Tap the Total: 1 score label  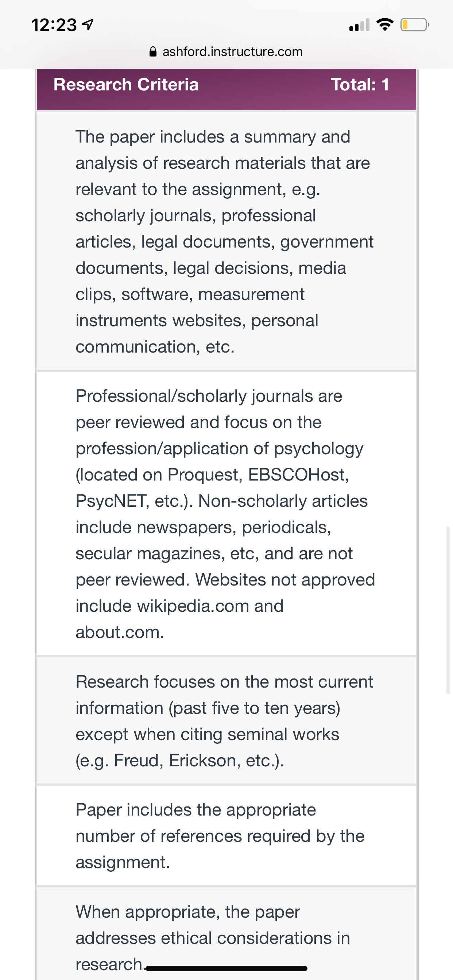tap(360, 85)
